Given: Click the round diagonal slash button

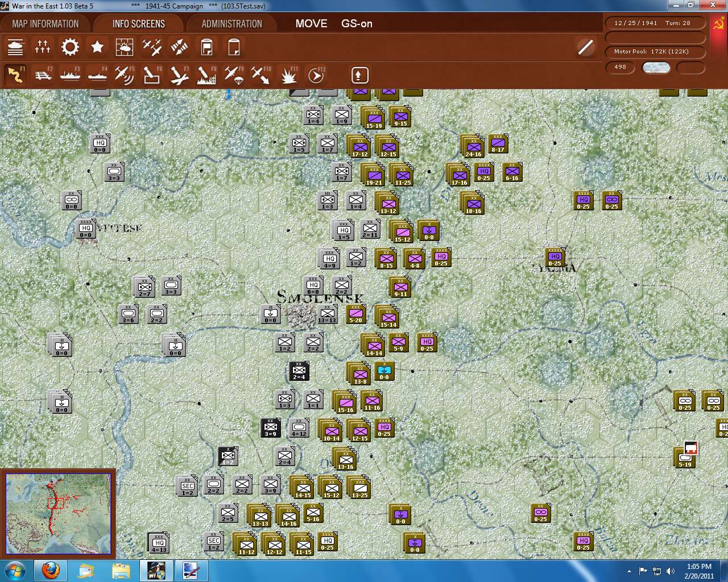Looking at the screenshot, I should point(585,47).
